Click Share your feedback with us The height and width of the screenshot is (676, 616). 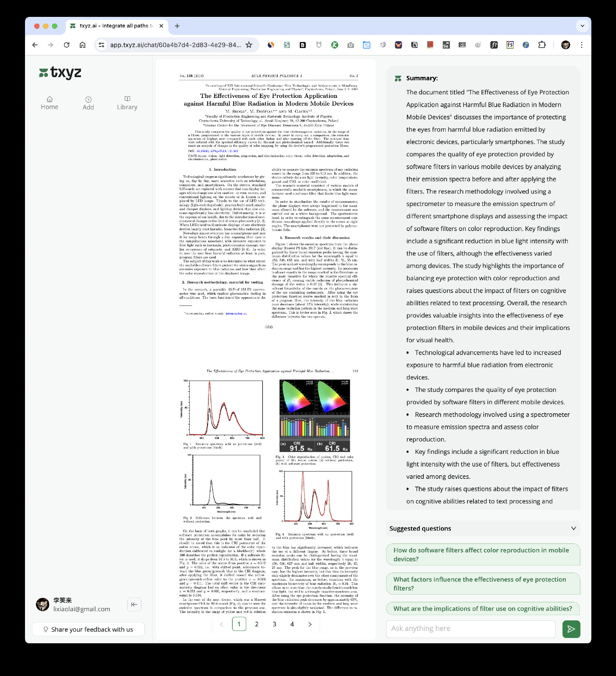click(88, 630)
